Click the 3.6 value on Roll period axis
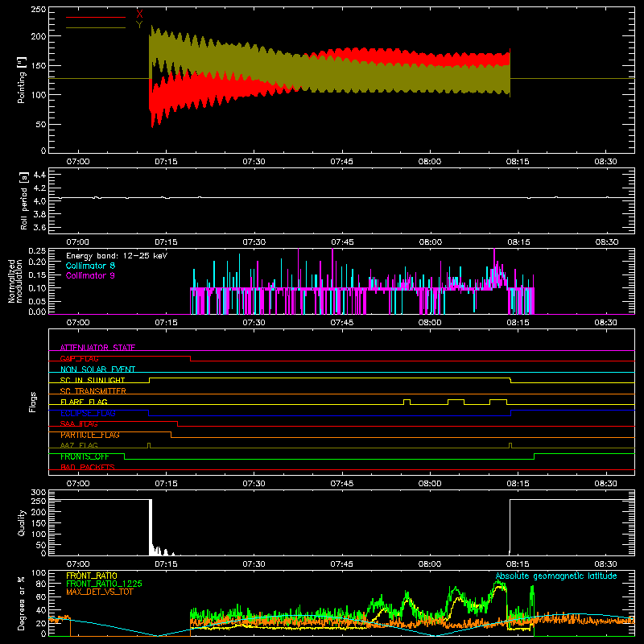Image resolution: width=644 pixels, height=644 pixels. [39, 227]
